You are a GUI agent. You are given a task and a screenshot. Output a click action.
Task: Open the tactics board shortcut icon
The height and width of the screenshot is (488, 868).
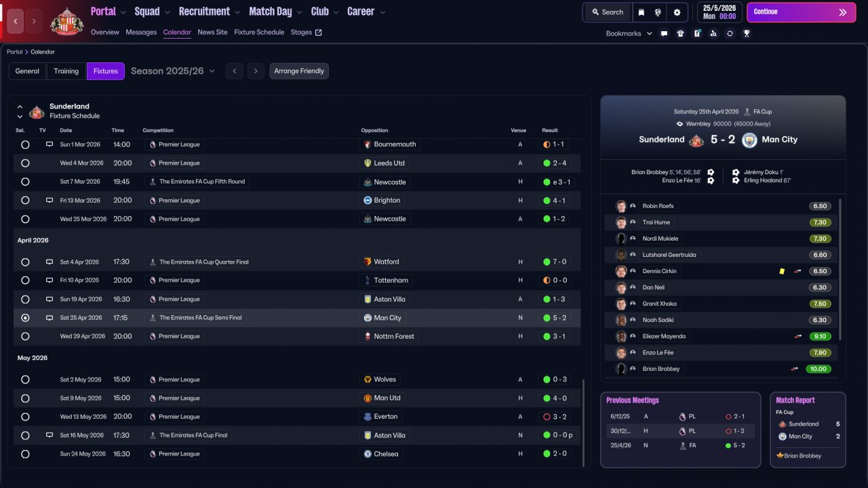click(x=697, y=33)
